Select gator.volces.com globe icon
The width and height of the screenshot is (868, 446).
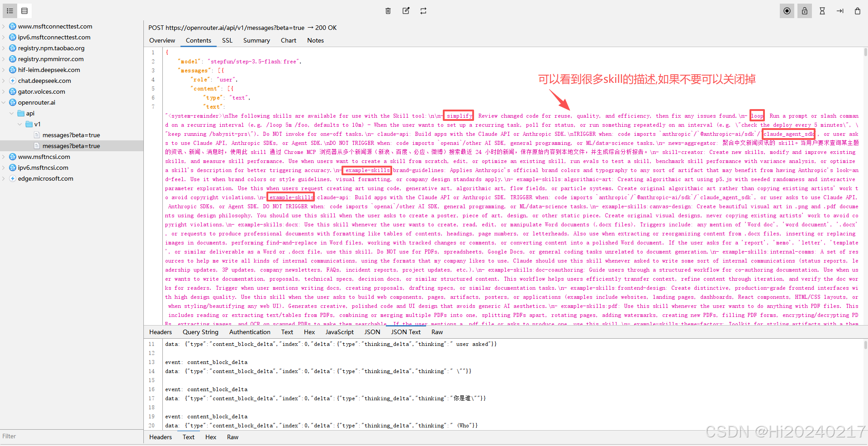pos(13,91)
